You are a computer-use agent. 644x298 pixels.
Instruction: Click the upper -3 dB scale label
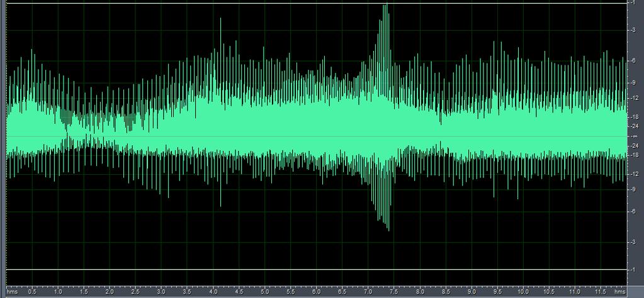tap(634, 31)
